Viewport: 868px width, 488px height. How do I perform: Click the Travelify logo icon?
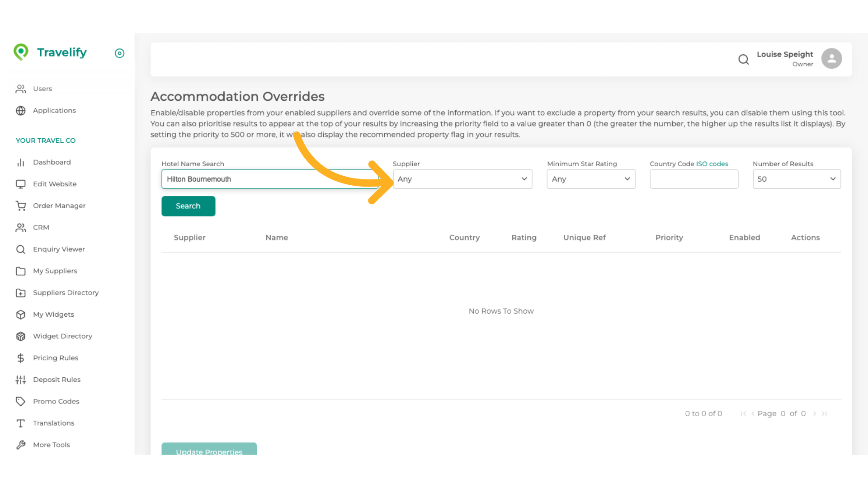pos(21,52)
